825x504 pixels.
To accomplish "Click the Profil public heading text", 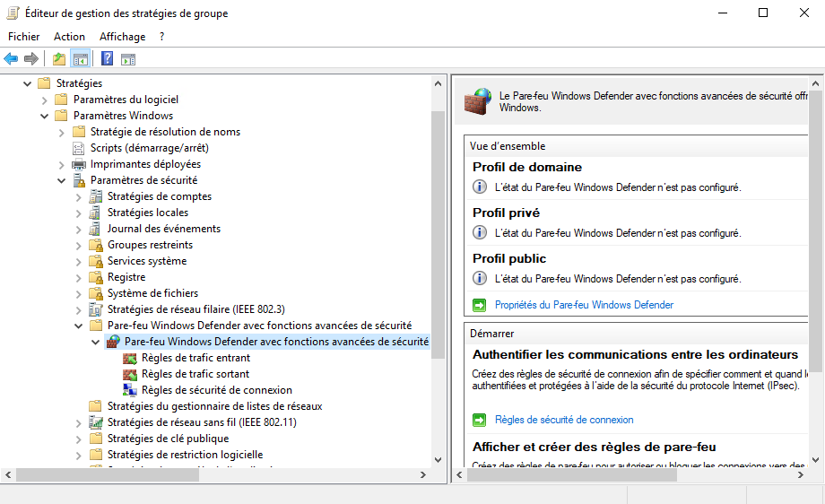I will pos(509,258).
